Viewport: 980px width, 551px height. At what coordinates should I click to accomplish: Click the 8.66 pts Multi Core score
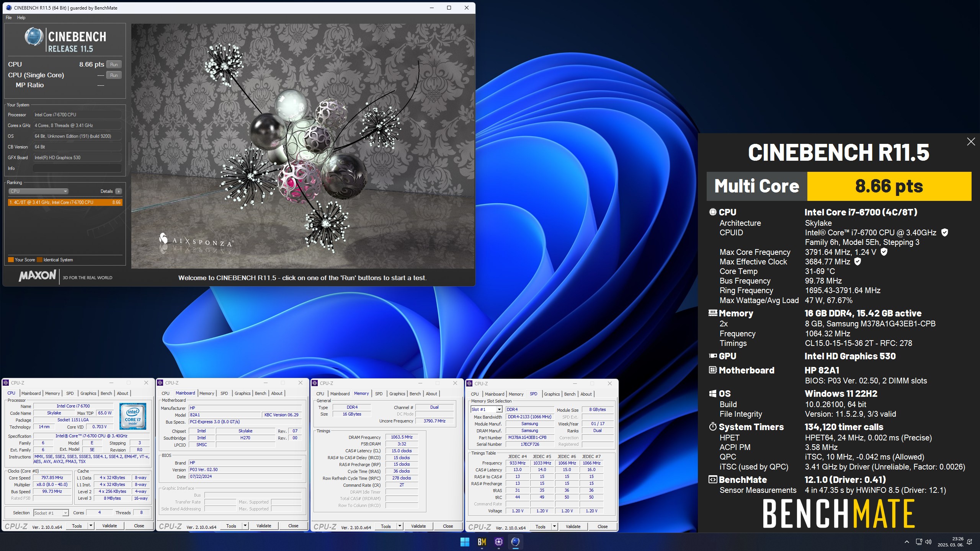(x=889, y=186)
